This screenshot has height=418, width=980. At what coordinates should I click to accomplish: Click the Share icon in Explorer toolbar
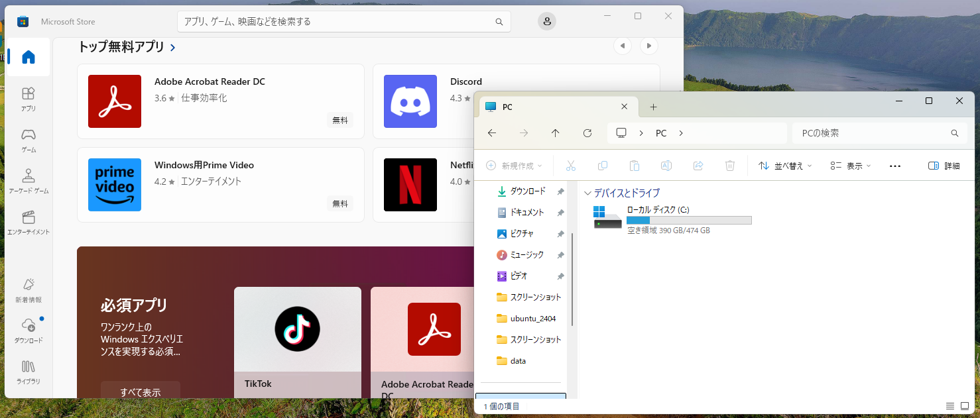click(698, 166)
